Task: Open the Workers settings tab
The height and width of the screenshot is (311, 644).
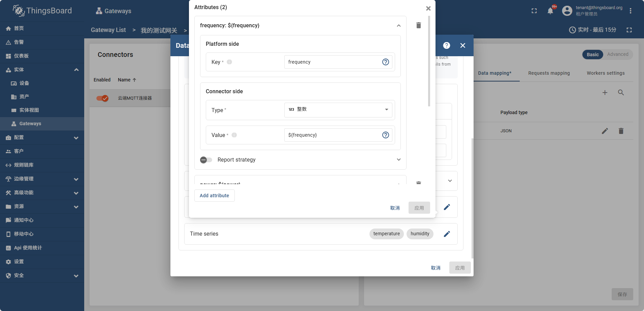Action: [605, 73]
